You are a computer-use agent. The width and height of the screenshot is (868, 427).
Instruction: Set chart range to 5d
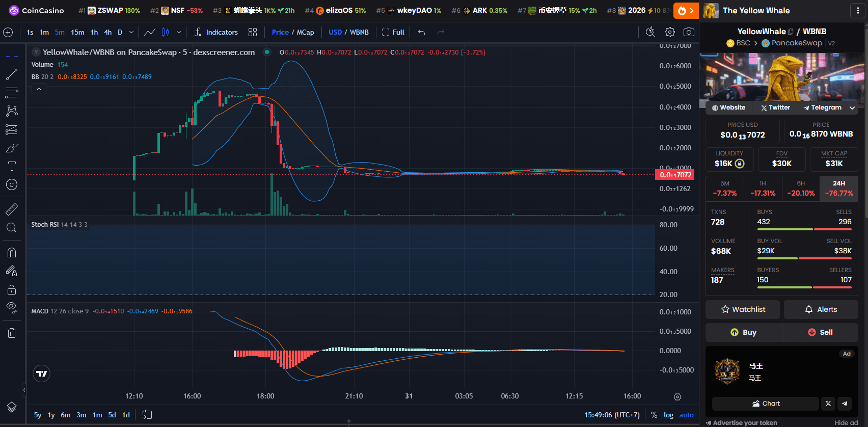[112, 415]
